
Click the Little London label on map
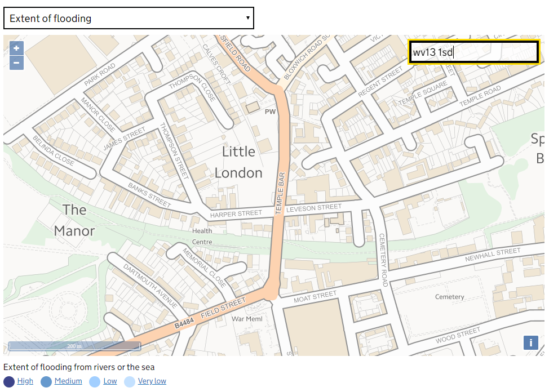point(238,162)
